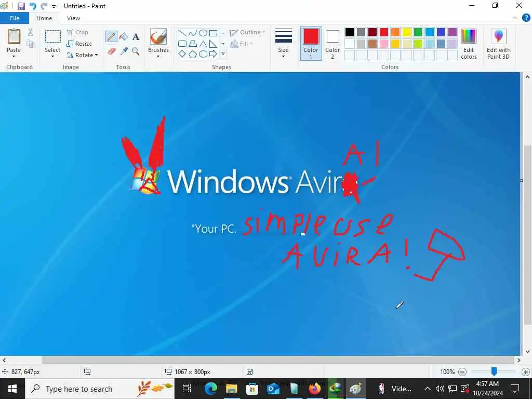Screen dimensions: 532x399
Task: Open Paint Help question mark icon
Action: tap(526, 18)
